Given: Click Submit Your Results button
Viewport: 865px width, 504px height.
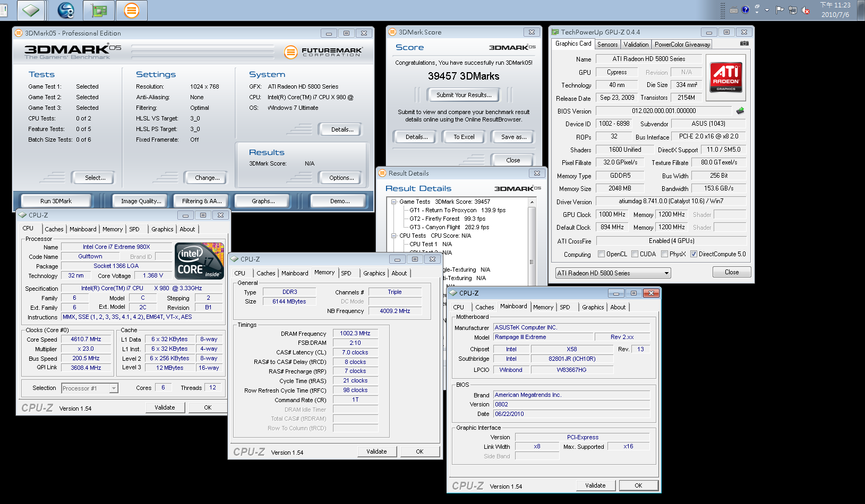Looking at the screenshot, I should coord(464,95).
